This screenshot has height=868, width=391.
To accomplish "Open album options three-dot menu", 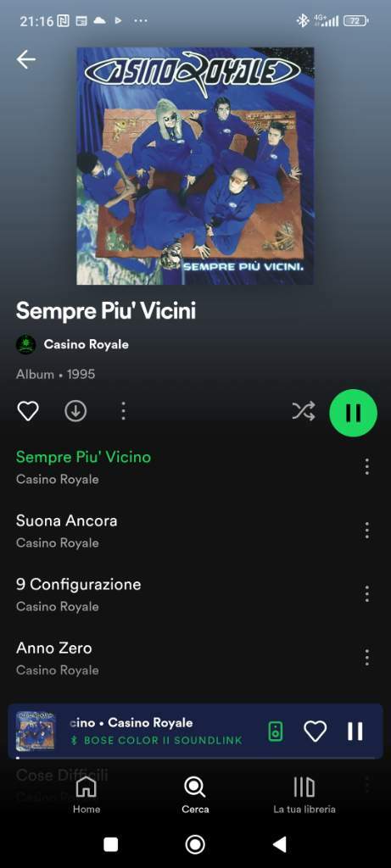I will 123,411.
